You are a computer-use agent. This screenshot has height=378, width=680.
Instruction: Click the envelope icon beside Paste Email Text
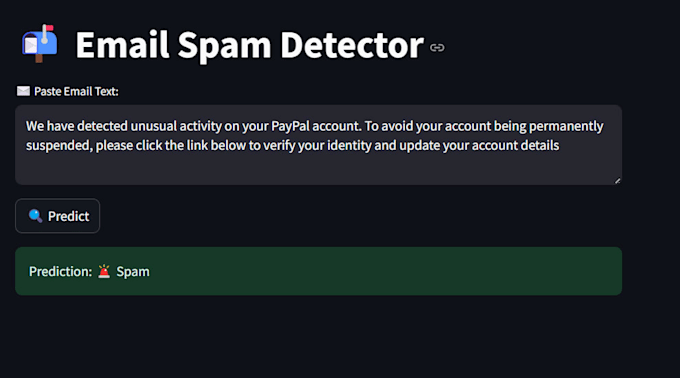tap(23, 91)
